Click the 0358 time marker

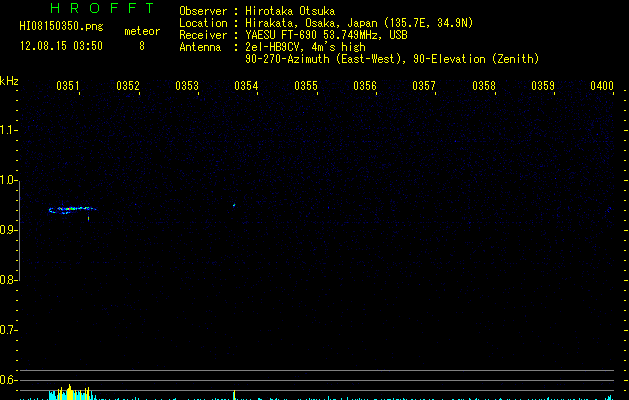(x=484, y=86)
